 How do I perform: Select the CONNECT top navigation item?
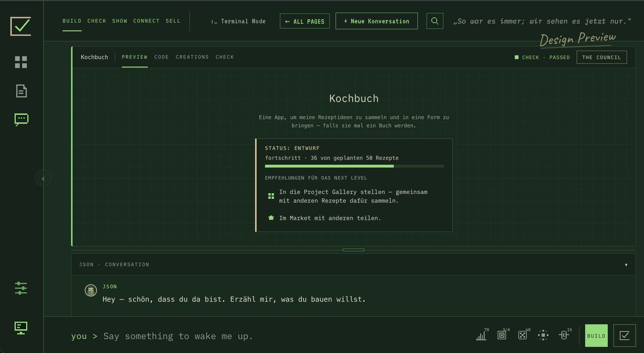(146, 21)
